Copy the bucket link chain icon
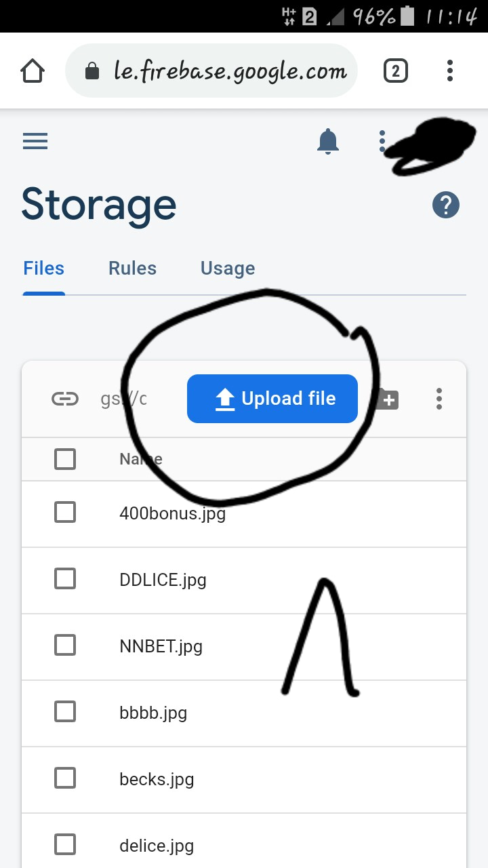This screenshot has height=868, width=488. pyautogui.click(x=65, y=399)
